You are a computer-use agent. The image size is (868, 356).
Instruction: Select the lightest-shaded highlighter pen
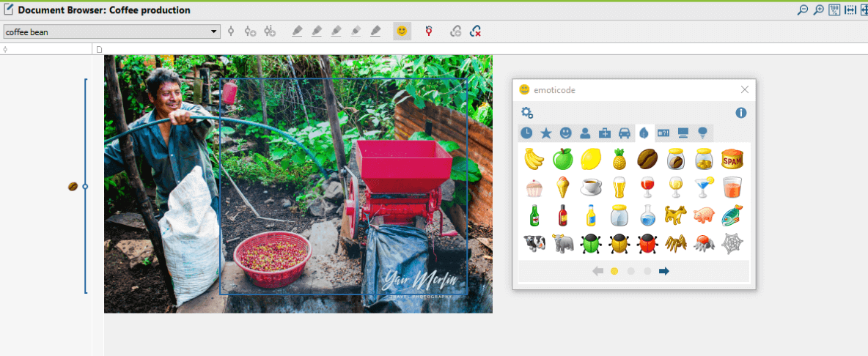click(356, 31)
